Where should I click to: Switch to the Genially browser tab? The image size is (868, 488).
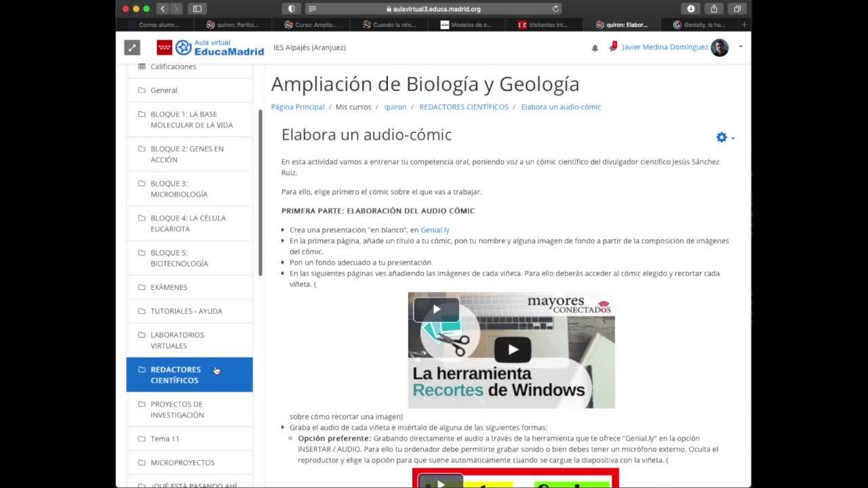coord(702,25)
